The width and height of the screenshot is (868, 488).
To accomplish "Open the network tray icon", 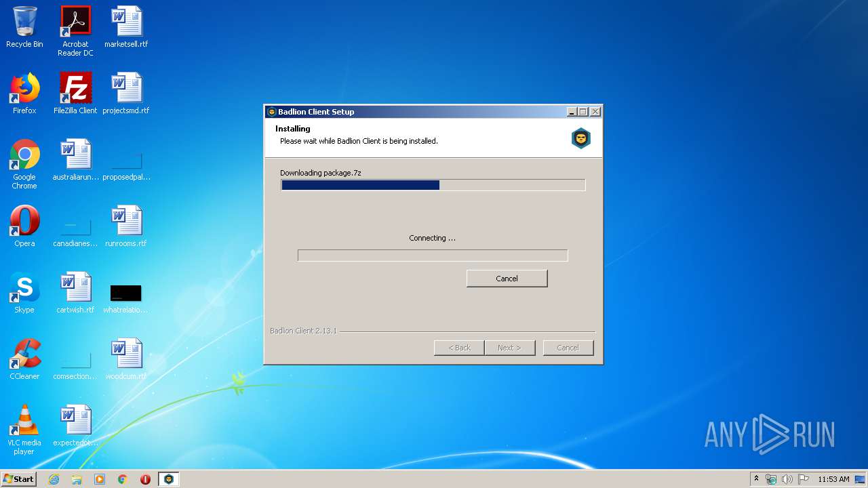I will point(771,479).
